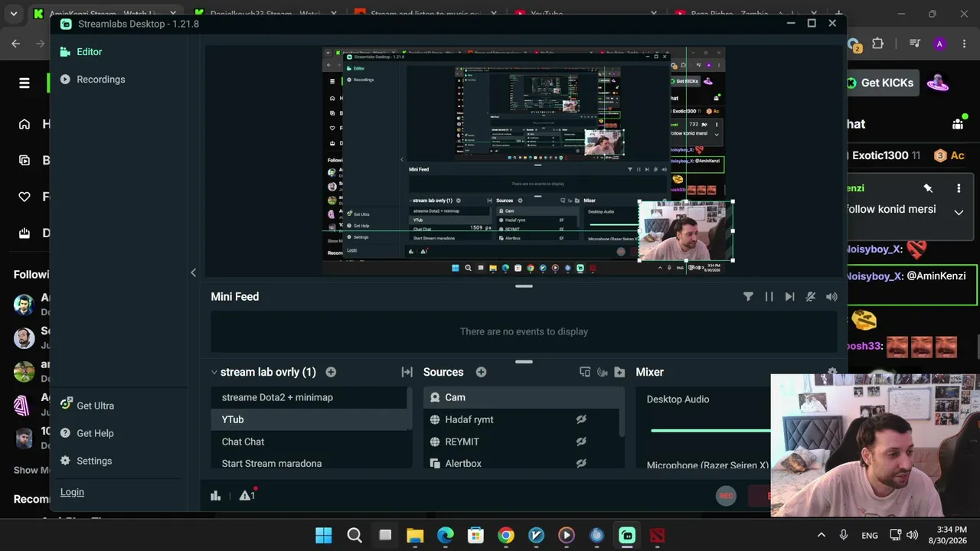Open the pinned message three-dot menu in chat
Screen dimensions: 980x551
tap(959, 188)
